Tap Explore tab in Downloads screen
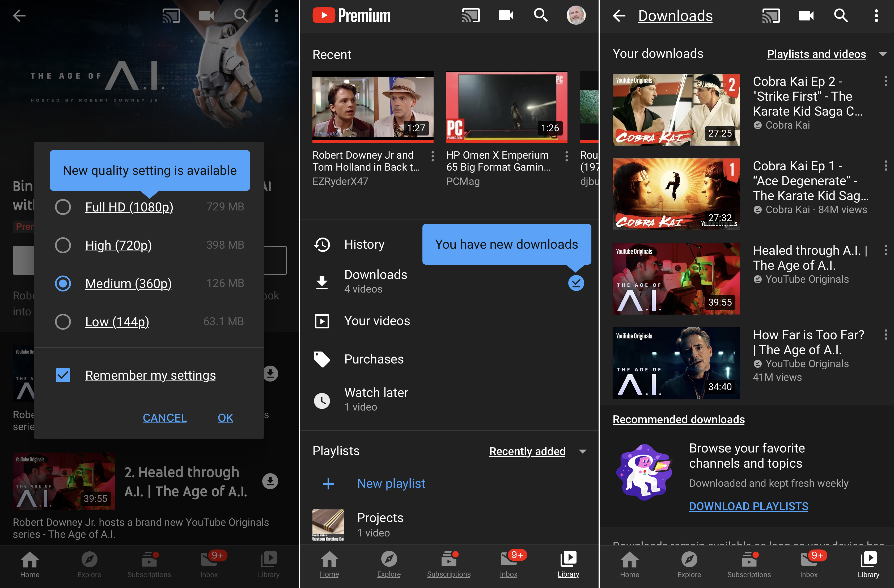Viewport: 894px width, 588px height. click(x=689, y=565)
